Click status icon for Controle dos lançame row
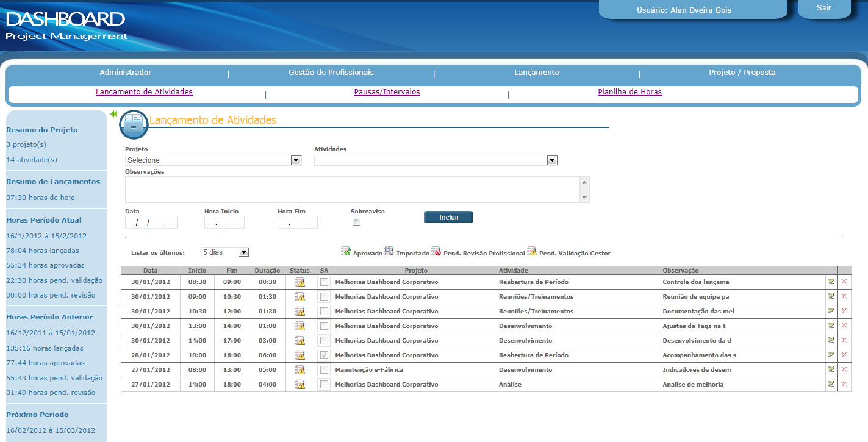 300,282
